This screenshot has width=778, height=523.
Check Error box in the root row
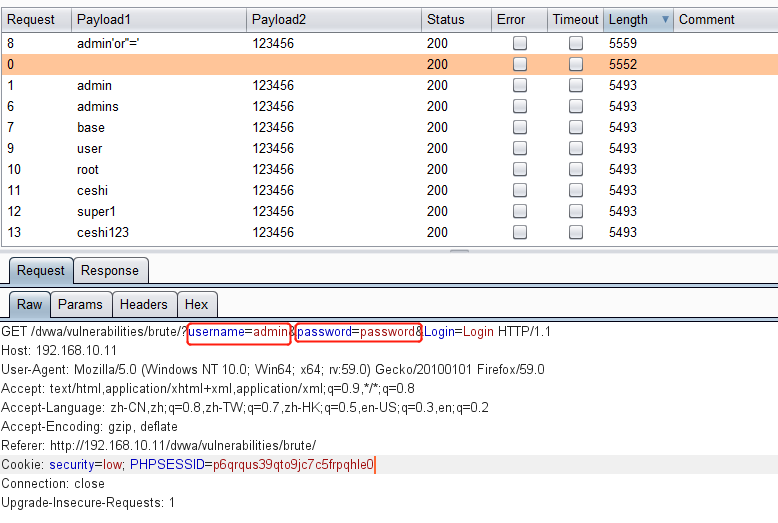[x=519, y=169]
